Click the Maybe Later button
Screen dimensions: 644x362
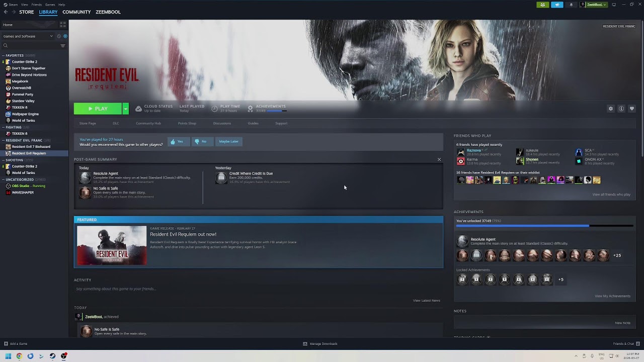point(229,141)
